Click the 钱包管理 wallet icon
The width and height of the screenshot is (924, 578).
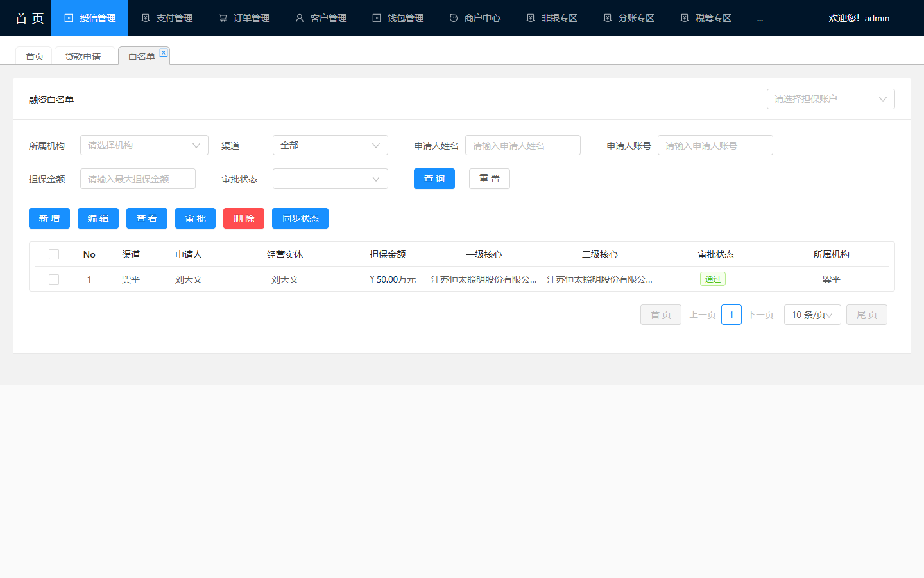(377, 18)
